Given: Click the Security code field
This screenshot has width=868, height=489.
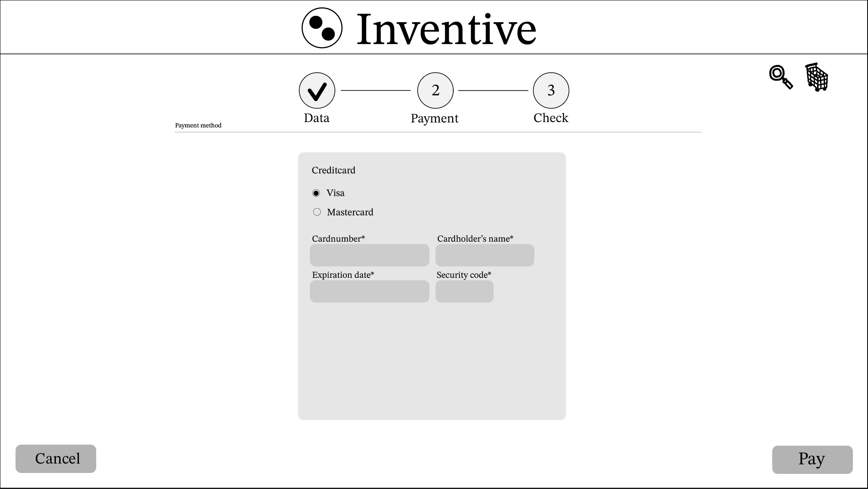Looking at the screenshot, I should [x=464, y=291].
